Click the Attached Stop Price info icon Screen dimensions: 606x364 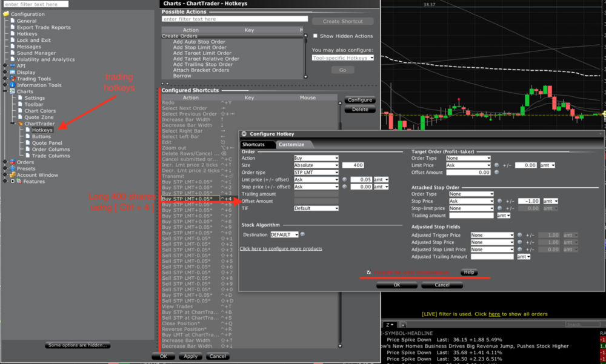click(499, 201)
